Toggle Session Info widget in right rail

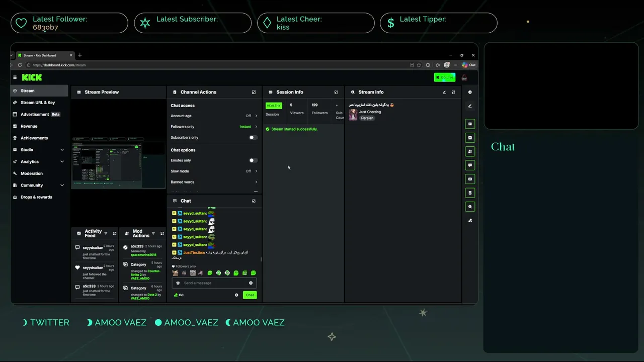(470, 179)
